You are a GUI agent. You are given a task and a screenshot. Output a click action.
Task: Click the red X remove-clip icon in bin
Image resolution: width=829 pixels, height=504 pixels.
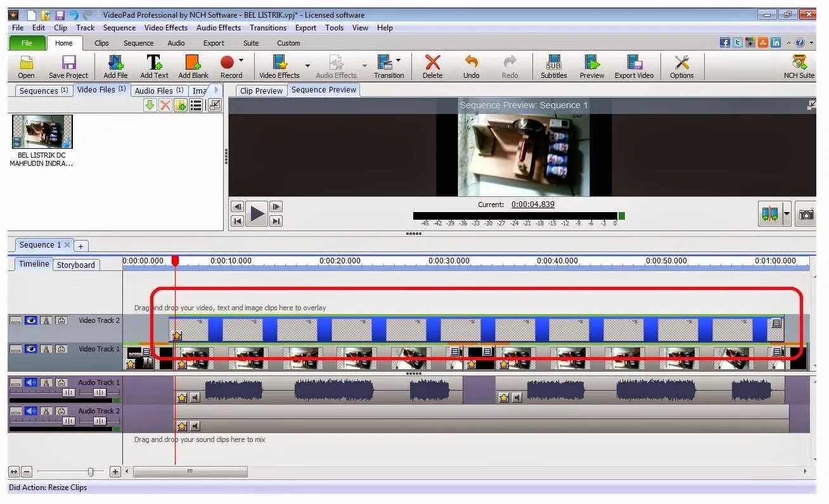coord(165,105)
